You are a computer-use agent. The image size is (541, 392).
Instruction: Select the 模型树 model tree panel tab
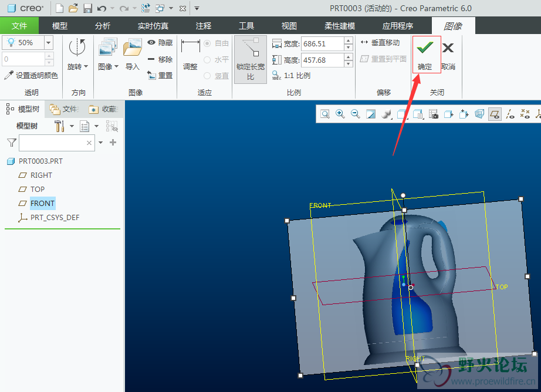coord(23,109)
